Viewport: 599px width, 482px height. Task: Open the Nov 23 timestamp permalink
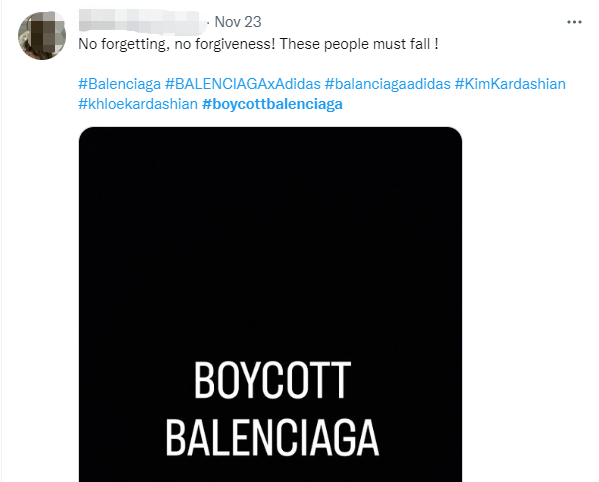[x=238, y=22]
